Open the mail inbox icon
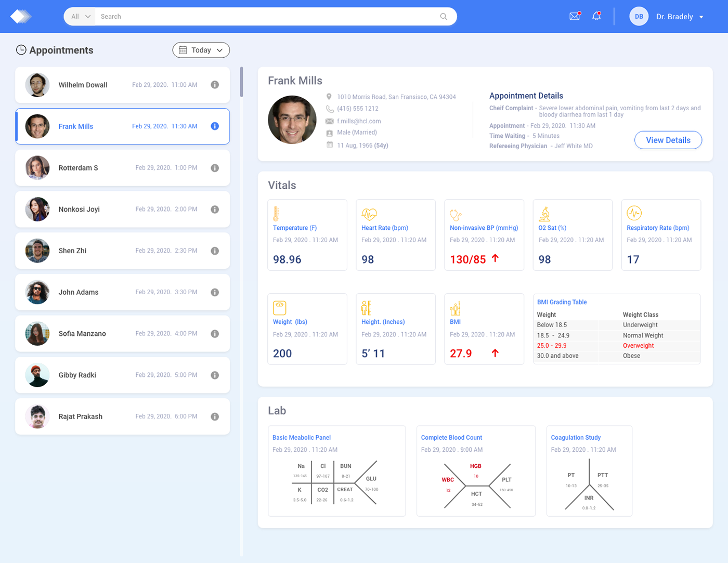 coord(575,16)
